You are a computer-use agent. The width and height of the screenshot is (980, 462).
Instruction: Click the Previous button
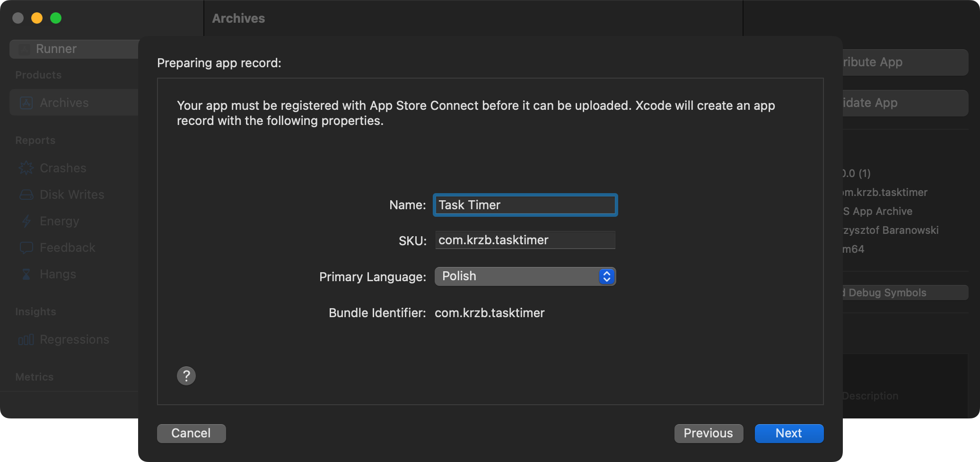(x=709, y=433)
